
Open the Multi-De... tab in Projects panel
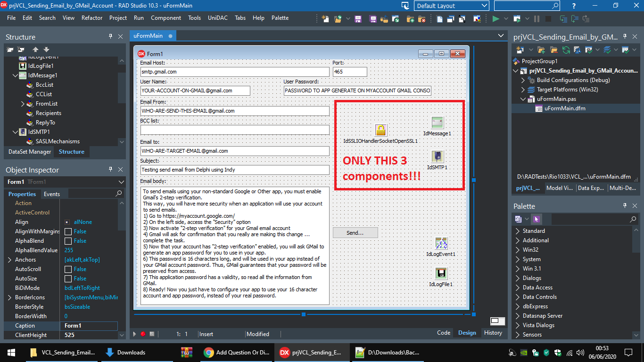[x=623, y=188]
